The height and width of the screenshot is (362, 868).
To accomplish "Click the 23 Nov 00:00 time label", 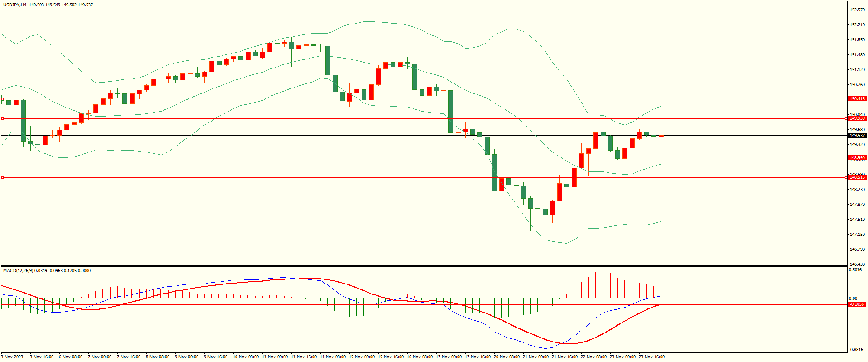I will coord(622,357).
